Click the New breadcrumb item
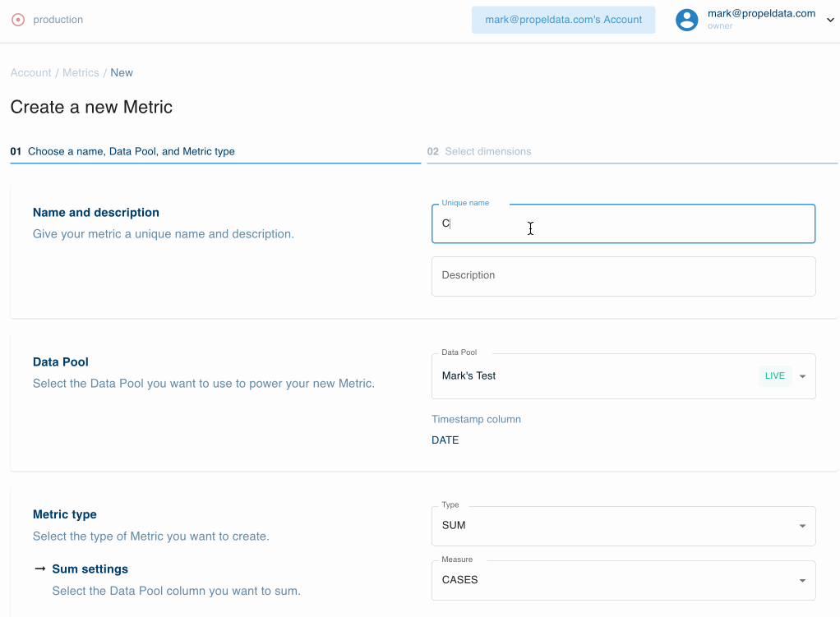Screen dimensions: 840x617 (122, 72)
